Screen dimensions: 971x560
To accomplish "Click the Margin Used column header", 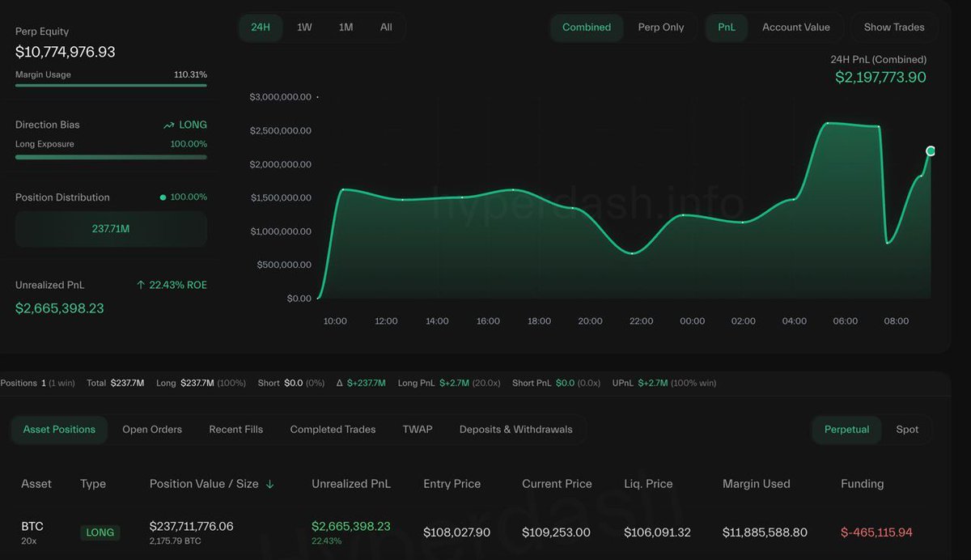I will point(757,483).
